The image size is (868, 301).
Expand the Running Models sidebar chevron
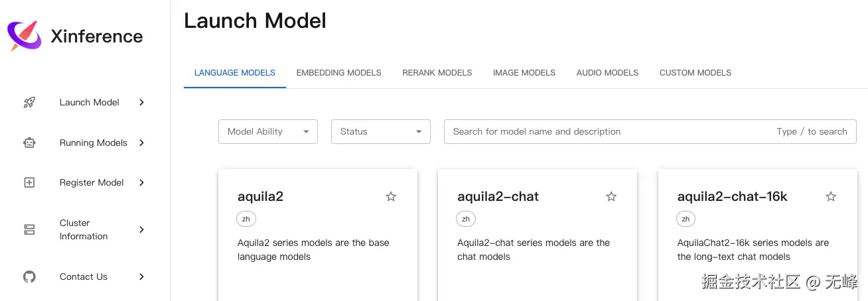(141, 143)
